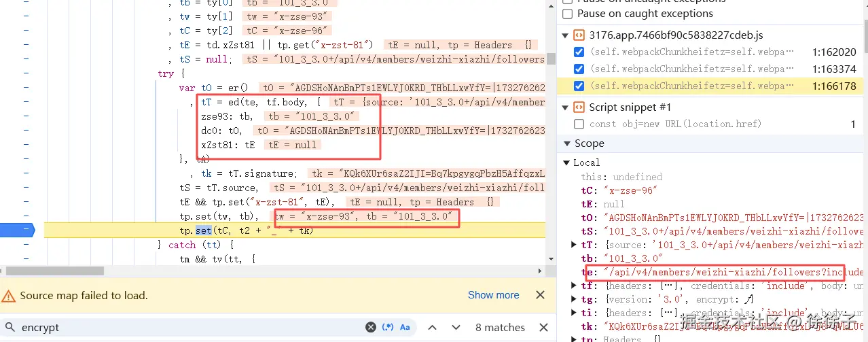This screenshot has height=342, width=868.
Task: Expand the tp Headers variable
Action: click(x=575, y=339)
